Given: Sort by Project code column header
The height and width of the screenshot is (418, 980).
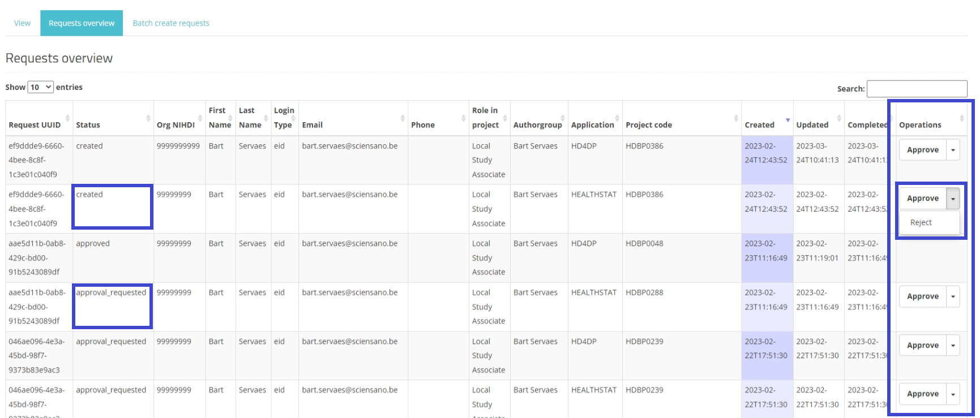Looking at the screenshot, I should point(648,125).
